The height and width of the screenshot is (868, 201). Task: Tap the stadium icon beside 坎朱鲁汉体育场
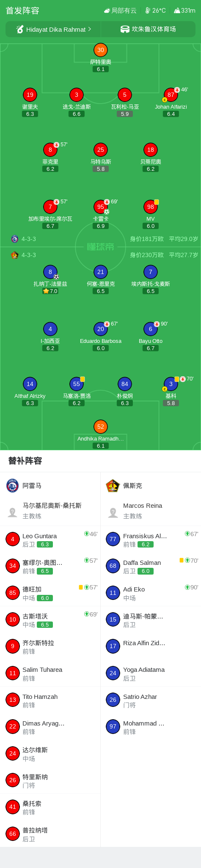pyautogui.click(x=125, y=29)
